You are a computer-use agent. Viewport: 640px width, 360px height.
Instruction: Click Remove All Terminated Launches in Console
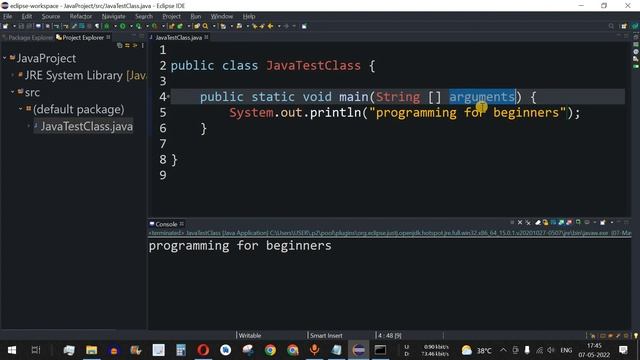pos(528,222)
